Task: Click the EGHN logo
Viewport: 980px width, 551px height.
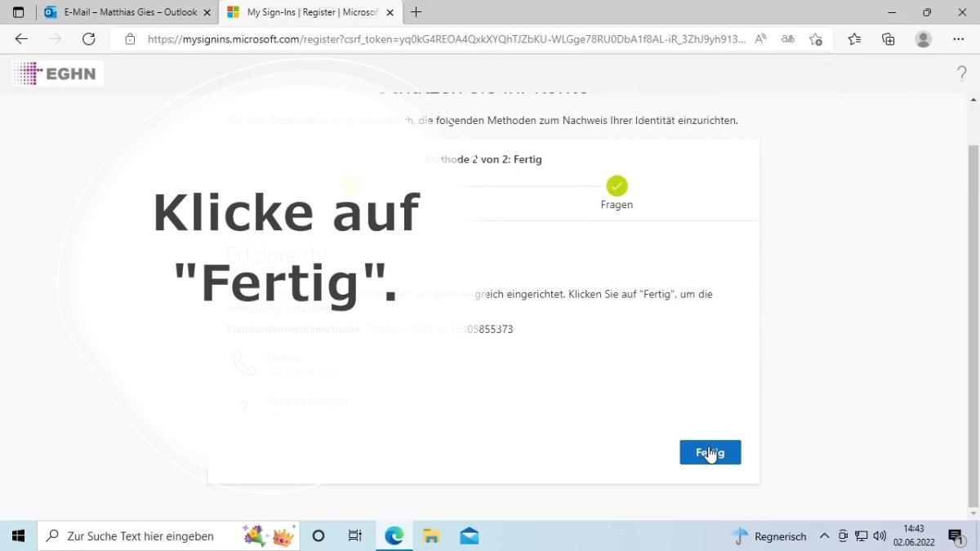Action: coord(57,73)
